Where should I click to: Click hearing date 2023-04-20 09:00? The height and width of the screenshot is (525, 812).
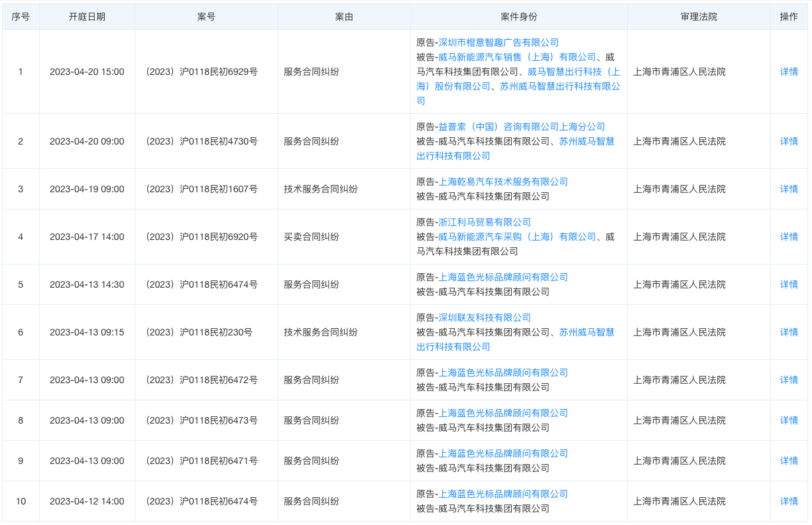tap(87, 141)
